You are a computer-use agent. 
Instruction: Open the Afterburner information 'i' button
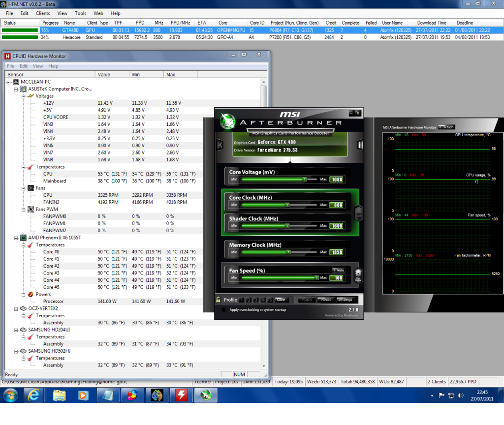360,145
